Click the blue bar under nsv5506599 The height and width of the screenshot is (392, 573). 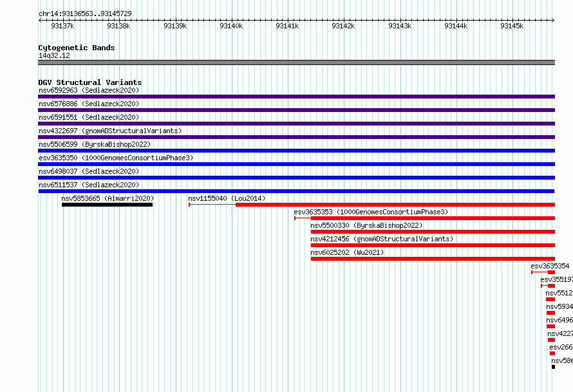click(296, 151)
